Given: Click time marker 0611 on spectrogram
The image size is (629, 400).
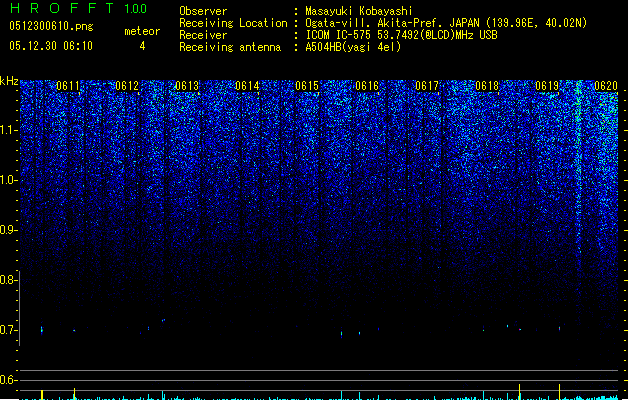Looking at the screenshot, I should (68, 86).
